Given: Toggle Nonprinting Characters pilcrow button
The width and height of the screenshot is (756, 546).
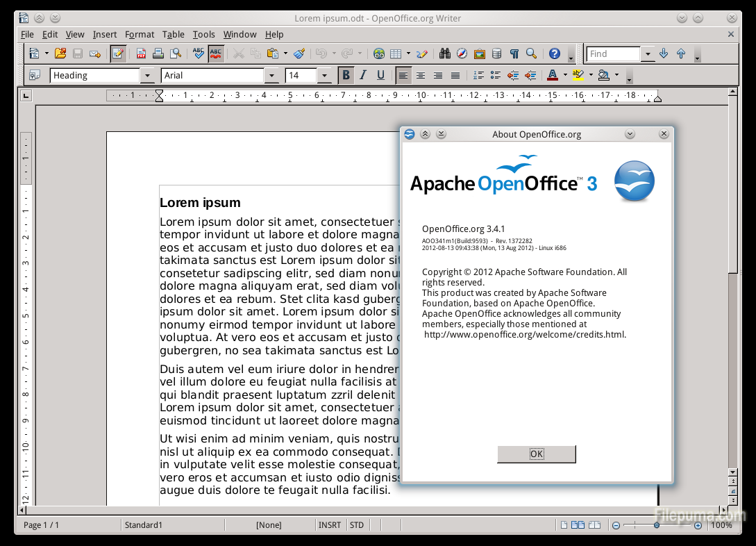Looking at the screenshot, I should pos(514,53).
